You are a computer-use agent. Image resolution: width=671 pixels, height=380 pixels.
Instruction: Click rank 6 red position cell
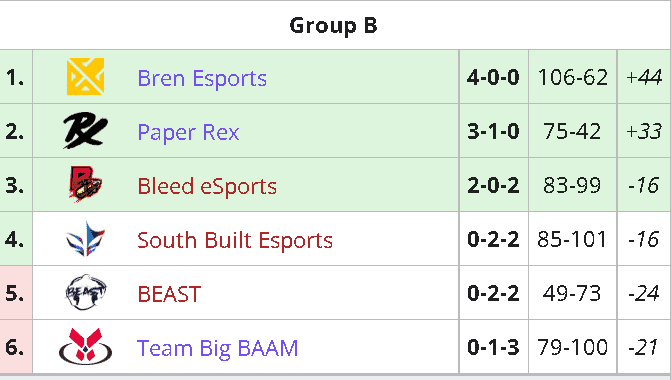click(x=16, y=347)
